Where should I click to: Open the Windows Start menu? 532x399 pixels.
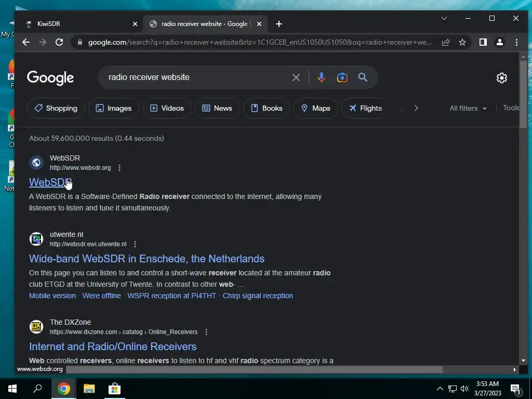(12, 389)
